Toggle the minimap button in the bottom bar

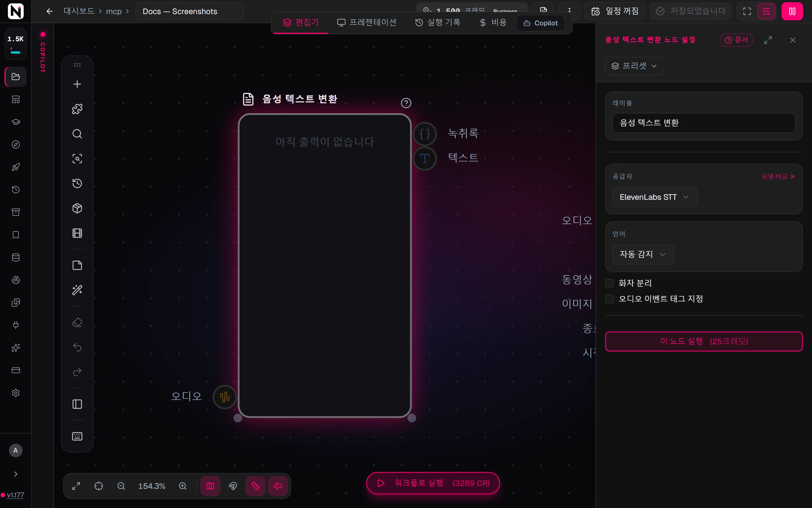[210, 486]
